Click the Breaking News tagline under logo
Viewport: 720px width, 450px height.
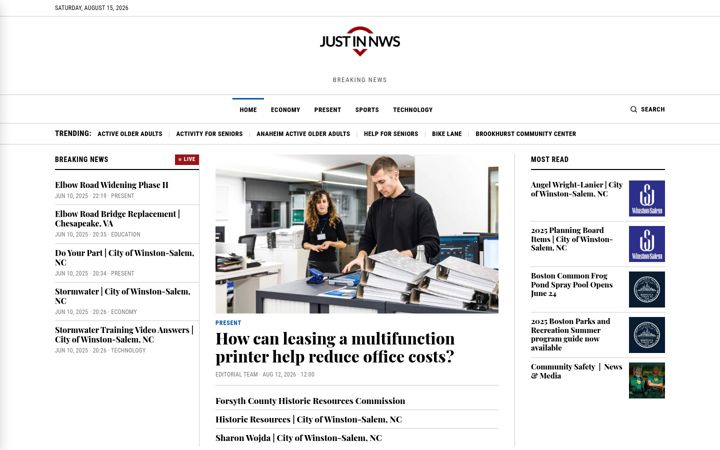click(360, 80)
